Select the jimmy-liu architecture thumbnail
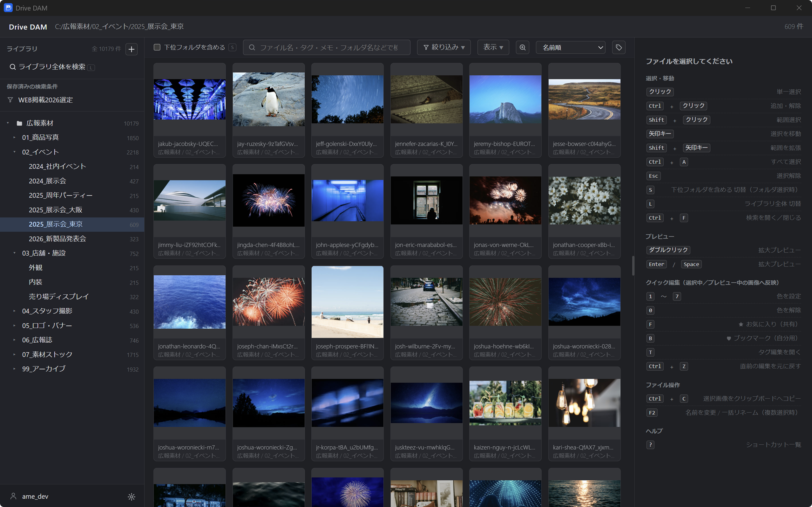This screenshot has width=812, height=507. 190,201
